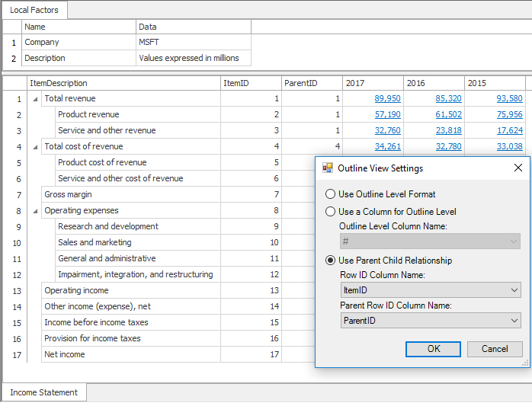Close the Outline View Settings dialog
This screenshot has height=403, width=532.
[x=518, y=168]
